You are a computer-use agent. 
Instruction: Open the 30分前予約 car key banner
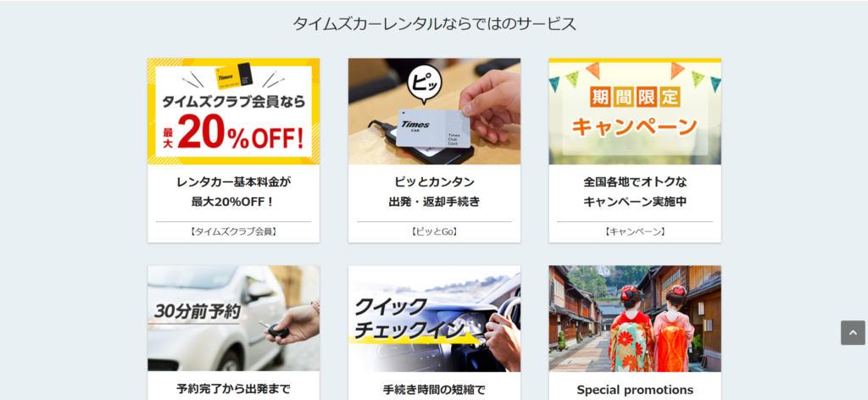pos(234,318)
